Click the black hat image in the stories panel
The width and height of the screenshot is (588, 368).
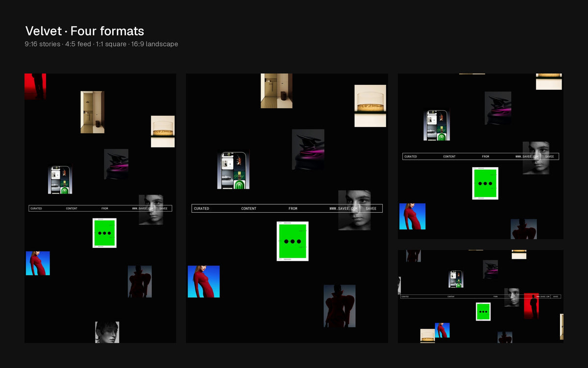point(116,164)
